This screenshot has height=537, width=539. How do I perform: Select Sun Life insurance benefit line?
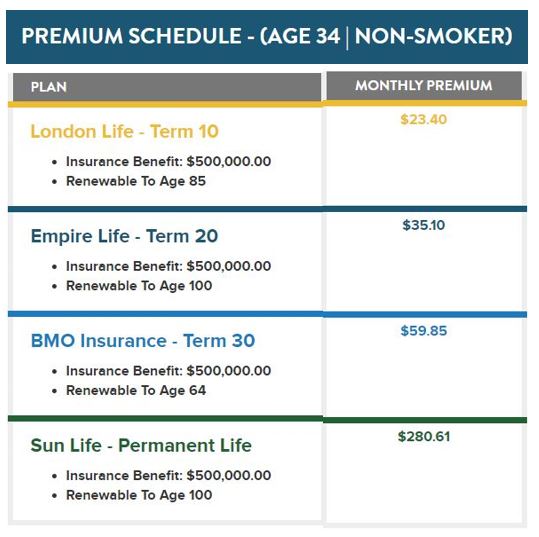168,475
